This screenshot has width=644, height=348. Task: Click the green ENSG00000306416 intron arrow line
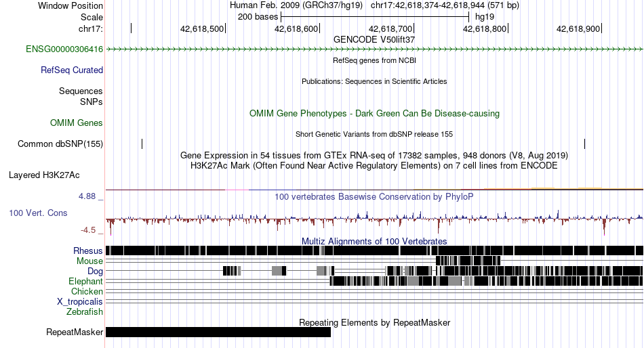374,49
